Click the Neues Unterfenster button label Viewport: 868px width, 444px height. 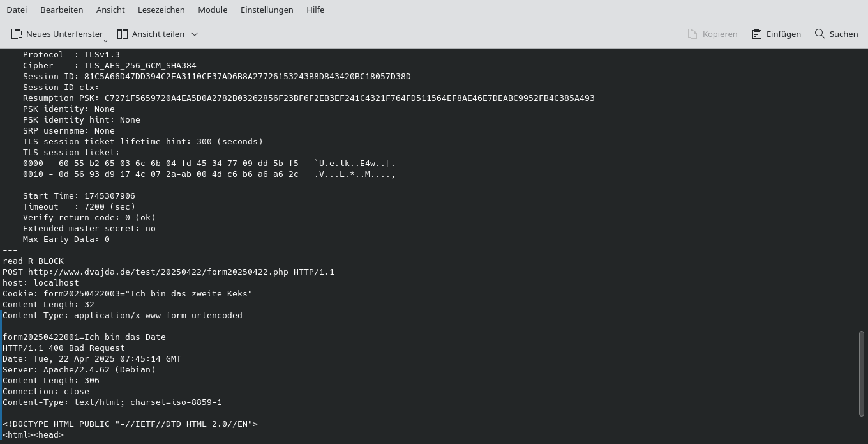click(64, 34)
